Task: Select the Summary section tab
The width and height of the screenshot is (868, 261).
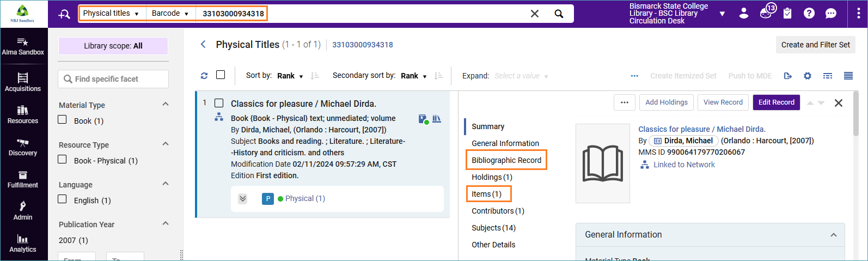Action: 488,126
